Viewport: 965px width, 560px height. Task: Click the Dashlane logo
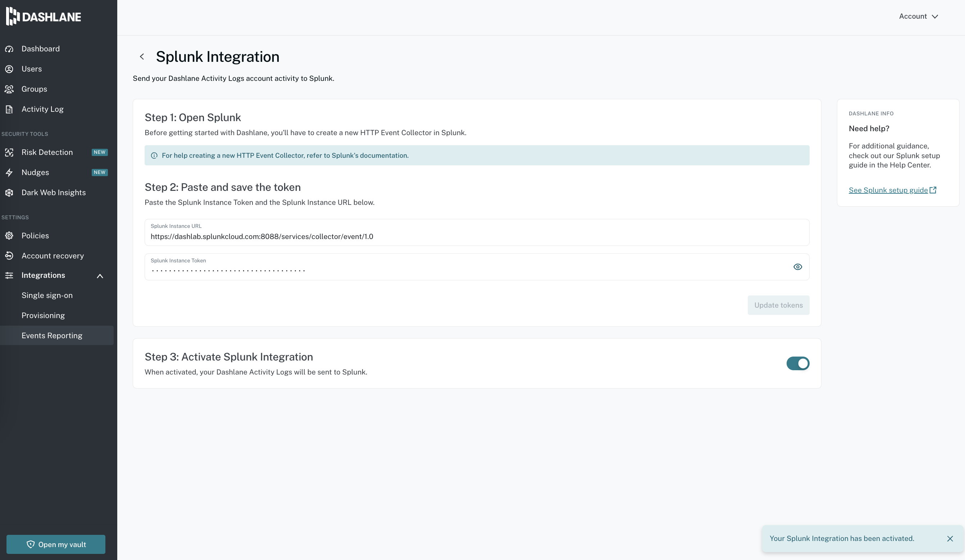point(43,17)
